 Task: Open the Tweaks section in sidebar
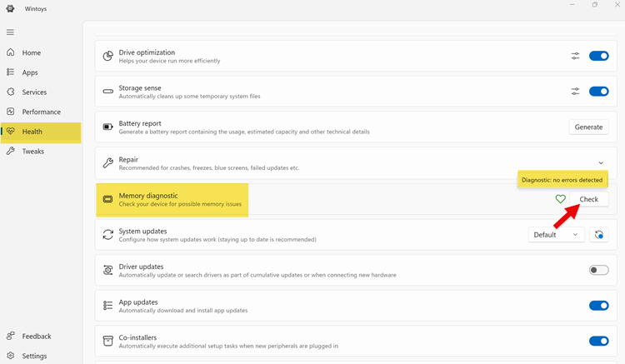(x=33, y=152)
